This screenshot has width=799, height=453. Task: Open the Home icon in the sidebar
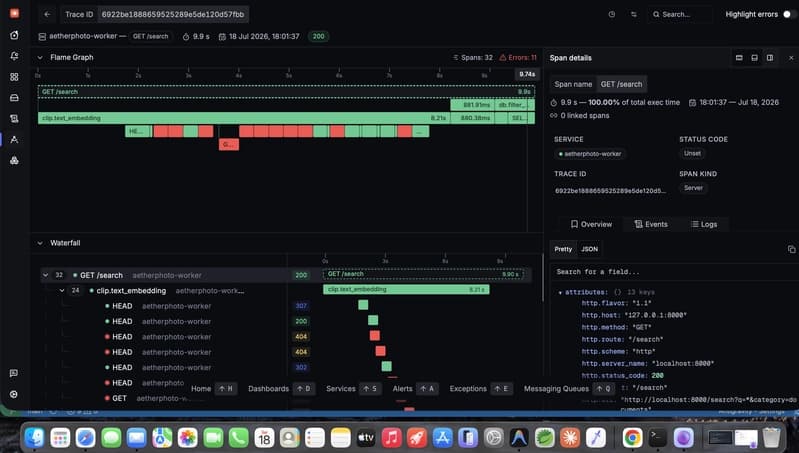[x=14, y=35]
